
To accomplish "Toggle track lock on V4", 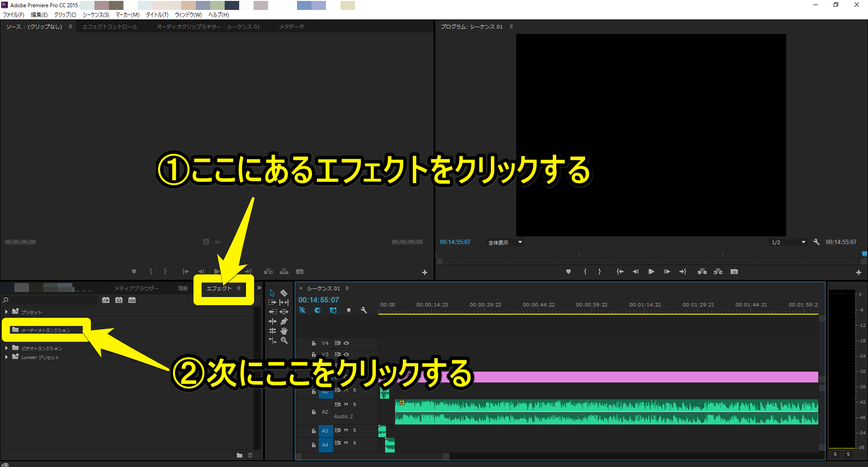I will coord(314,343).
